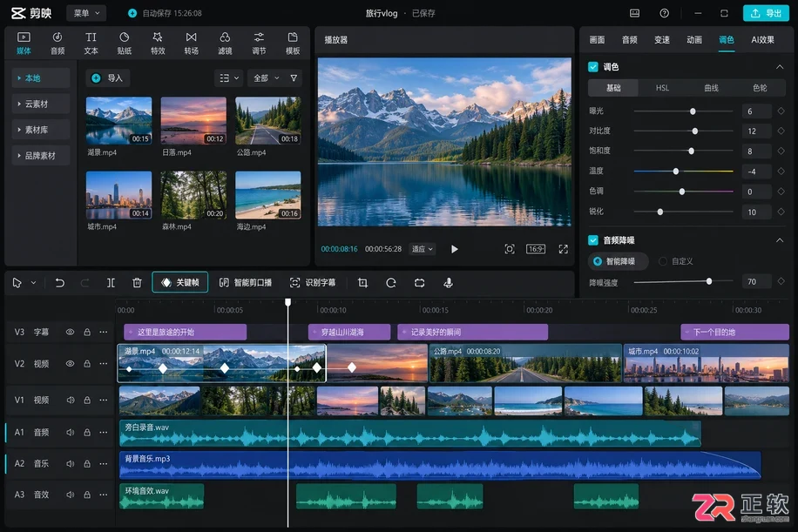Image resolution: width=798 pixels, height=532 pixels.
Task: Click the 识别字幕 recognize subtitles button
Action: [313, 283]
